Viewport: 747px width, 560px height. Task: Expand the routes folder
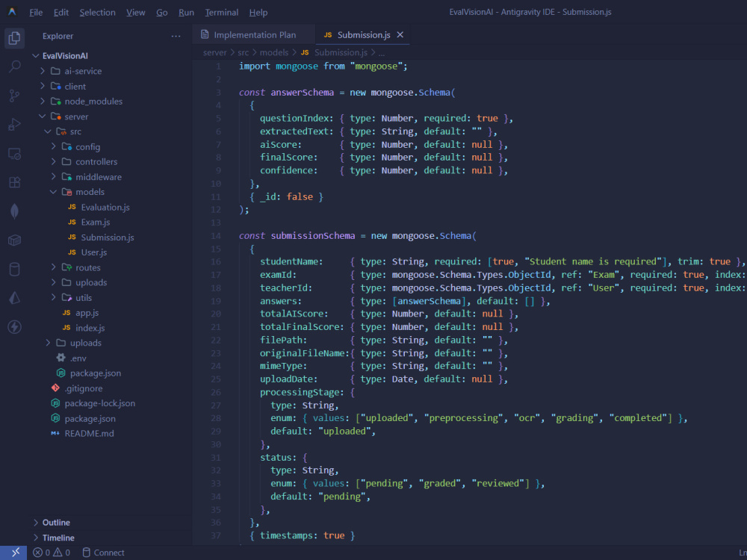click(x=53, y=267)
